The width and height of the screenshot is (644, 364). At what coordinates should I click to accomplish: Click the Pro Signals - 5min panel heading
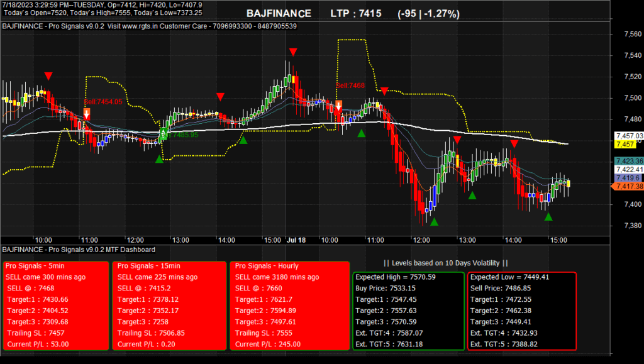pos(35,266)
